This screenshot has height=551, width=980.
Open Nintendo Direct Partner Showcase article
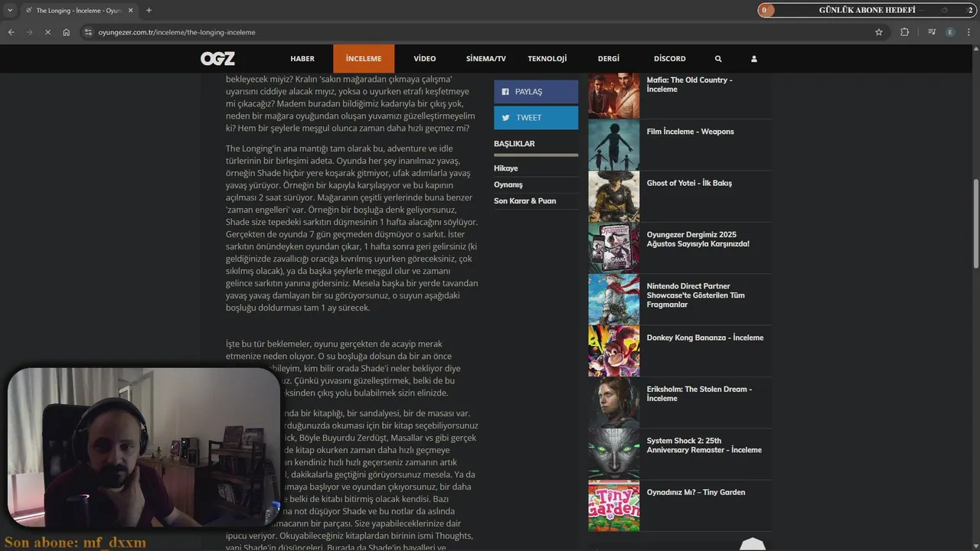click(x=696, y=295)
